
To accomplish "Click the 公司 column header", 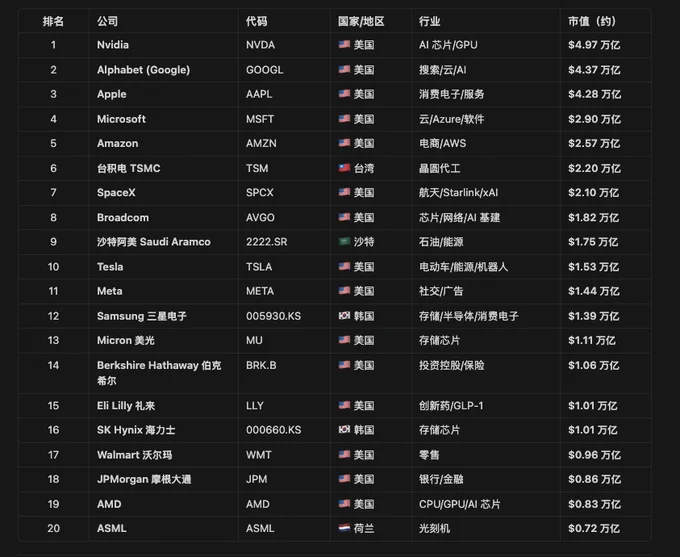I will tap(108, 21).
